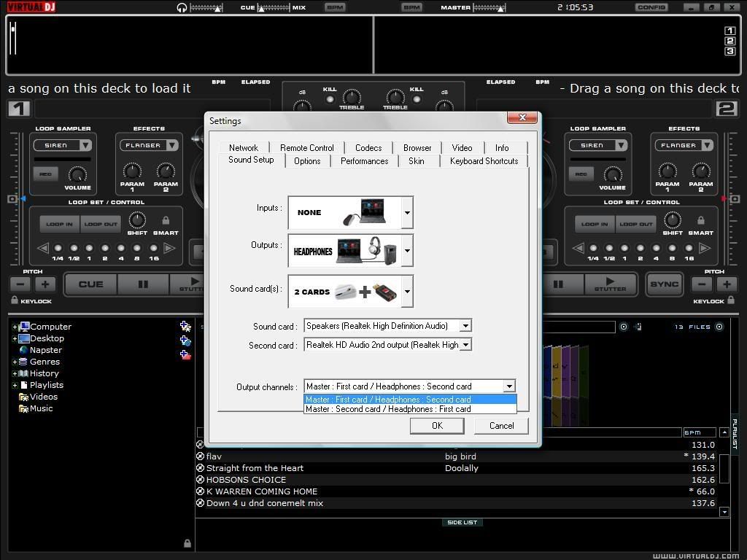Click the right deck Stutter play button
747x560 pixels.
pyautogui.click(x=610, y=284)
